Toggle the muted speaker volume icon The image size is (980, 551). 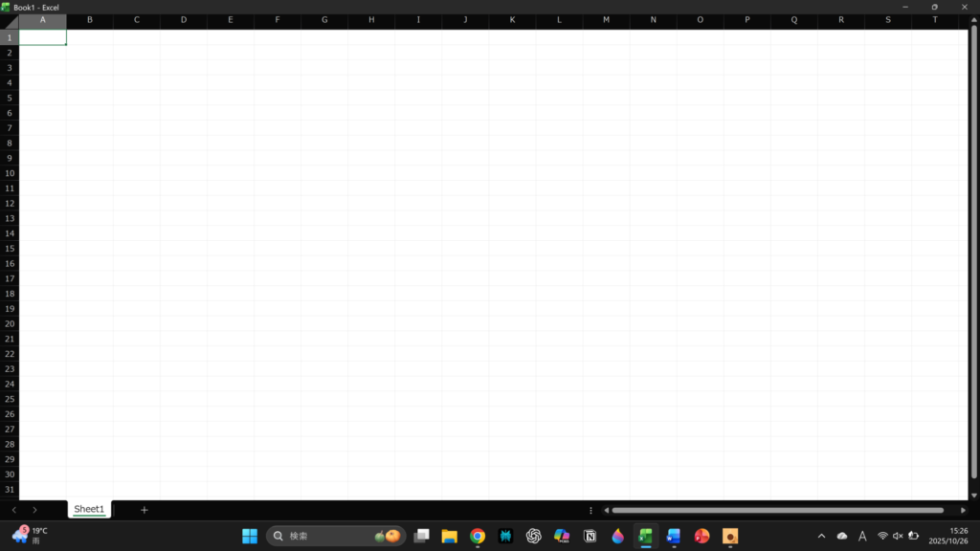pos(898,537)
